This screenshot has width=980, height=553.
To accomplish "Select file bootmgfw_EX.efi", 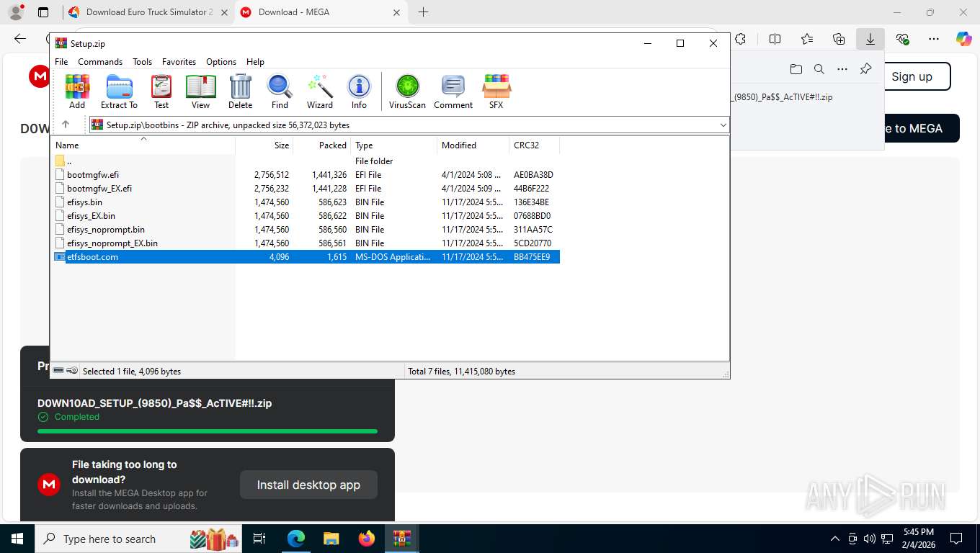I will click(x=99, y=189).
